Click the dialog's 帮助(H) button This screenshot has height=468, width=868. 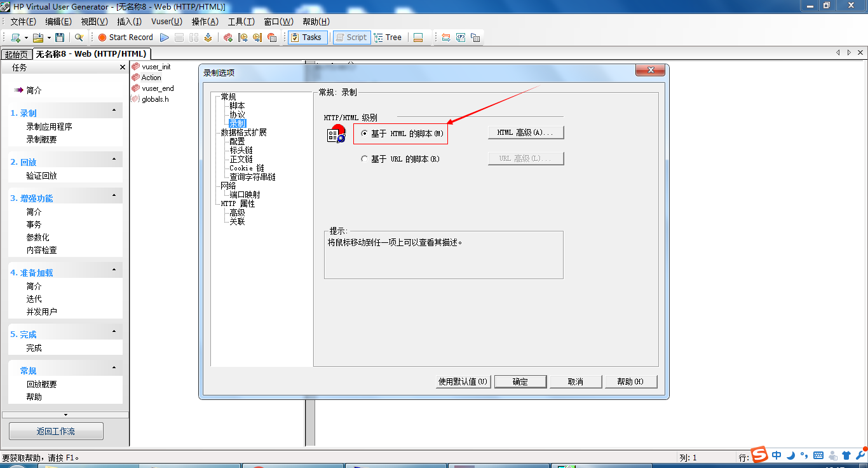[x=630, y=382]
